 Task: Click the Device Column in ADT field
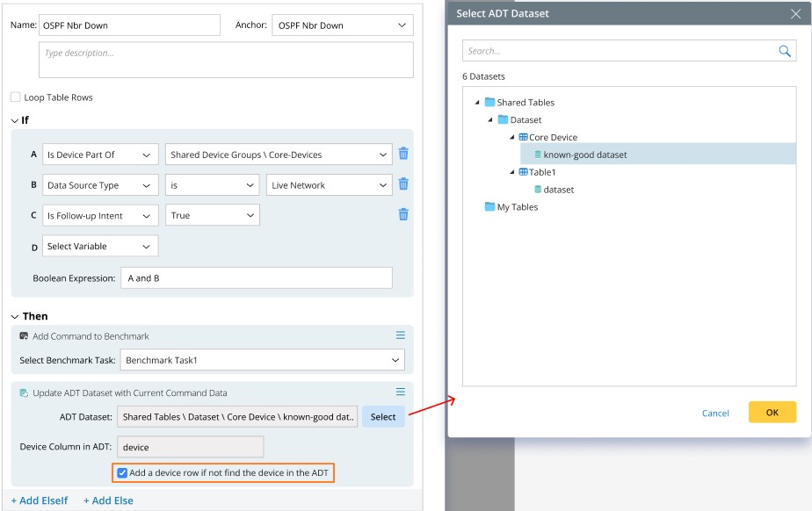coord(191,447)
